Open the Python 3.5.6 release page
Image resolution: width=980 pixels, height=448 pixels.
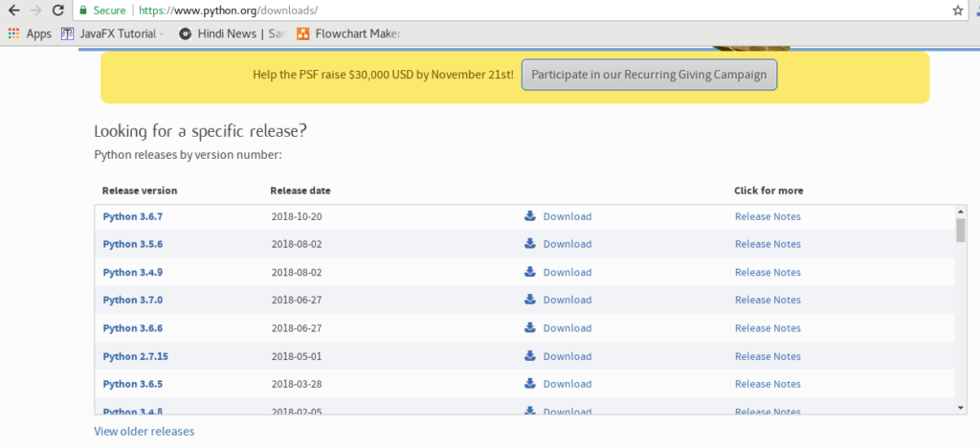point(132,244)
